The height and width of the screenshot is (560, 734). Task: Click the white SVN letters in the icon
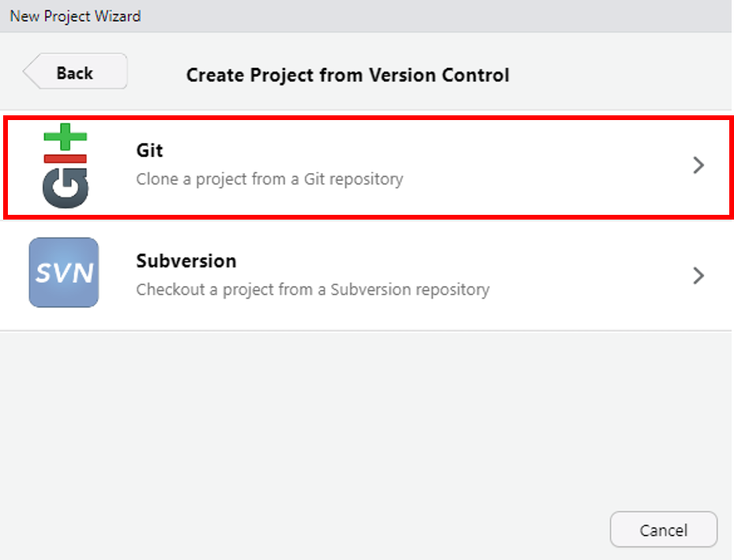(64, 273)
